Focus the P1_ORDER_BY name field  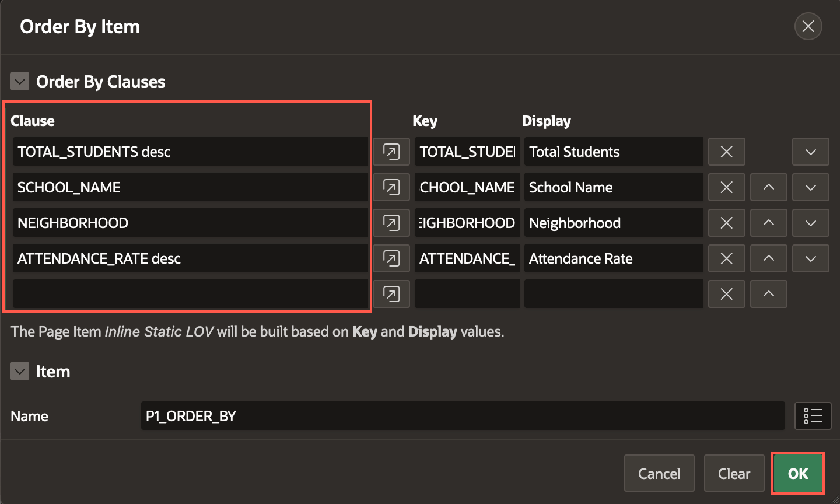(463, 416)
